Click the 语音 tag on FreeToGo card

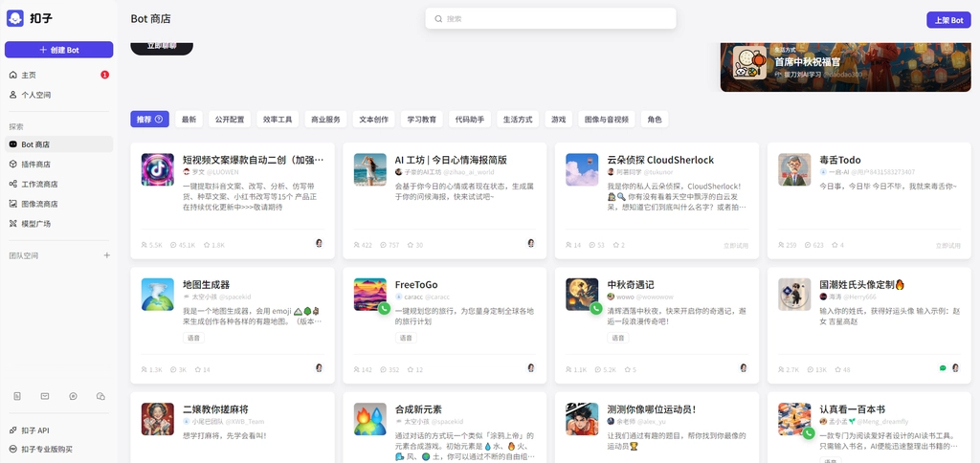[x=406, y=338]
